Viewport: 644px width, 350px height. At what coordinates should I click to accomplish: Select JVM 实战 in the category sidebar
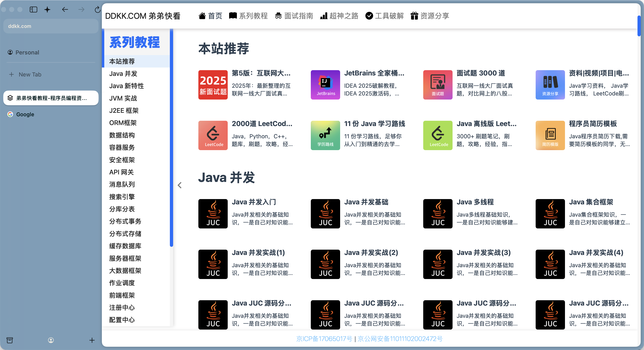click(123, 98)
